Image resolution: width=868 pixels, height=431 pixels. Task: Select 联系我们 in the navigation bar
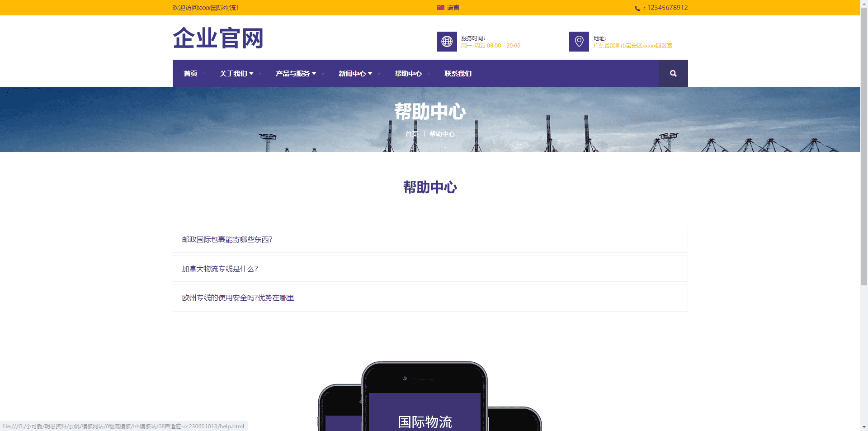point(458,73)
